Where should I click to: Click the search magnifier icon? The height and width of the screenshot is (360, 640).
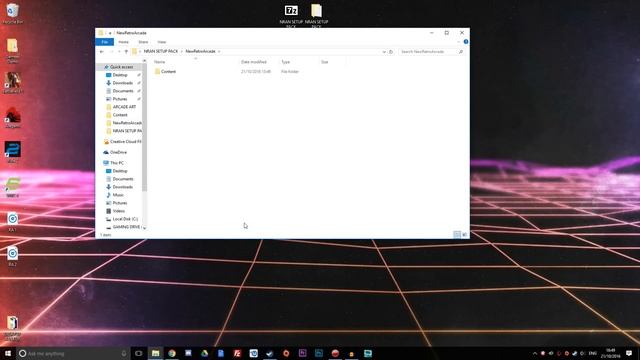click(x=461, y=52)
